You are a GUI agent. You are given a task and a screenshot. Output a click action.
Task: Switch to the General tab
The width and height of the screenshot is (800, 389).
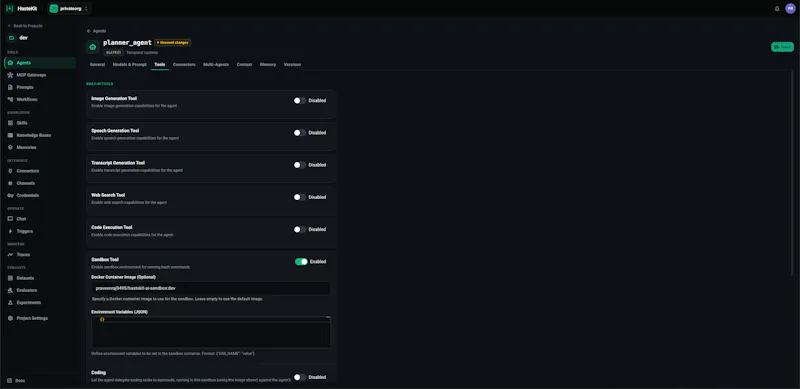(97, 65)
